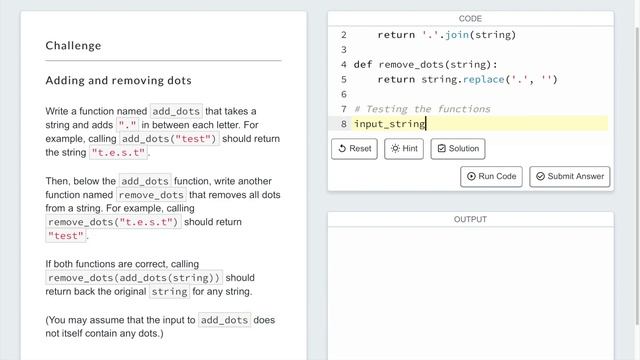Screen dimensions: 640x360
Task: Click the Challenge heading
Action: 73,45
